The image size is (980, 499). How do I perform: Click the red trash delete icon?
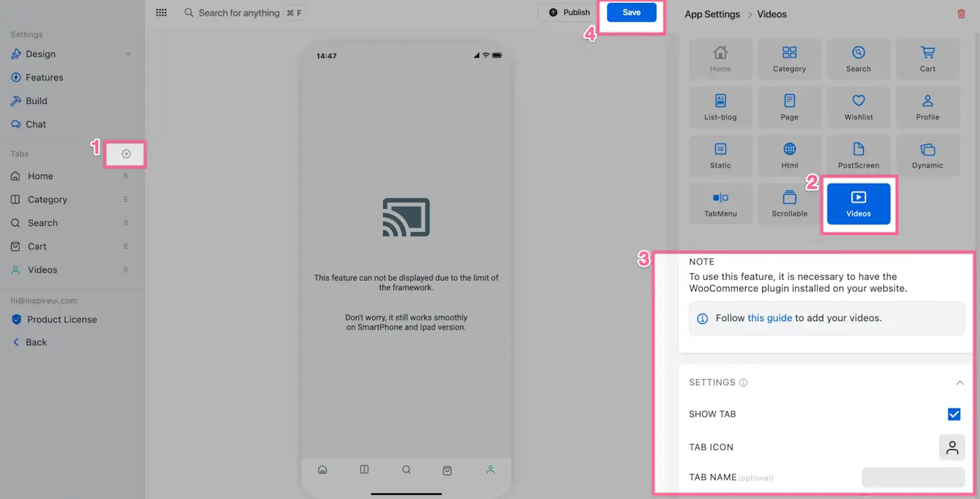point(961,14)
